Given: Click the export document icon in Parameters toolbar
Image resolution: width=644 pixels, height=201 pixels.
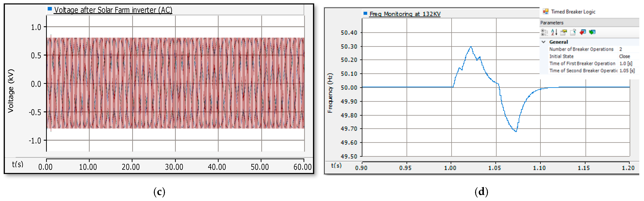Looking at the screenshot, I should tap(573, 32).
